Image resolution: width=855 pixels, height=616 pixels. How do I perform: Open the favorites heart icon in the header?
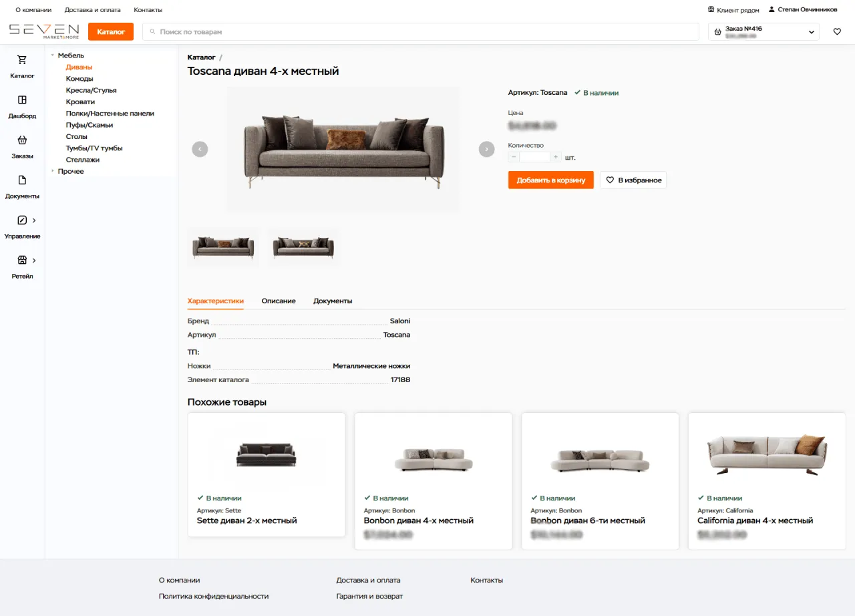(837, 31)
